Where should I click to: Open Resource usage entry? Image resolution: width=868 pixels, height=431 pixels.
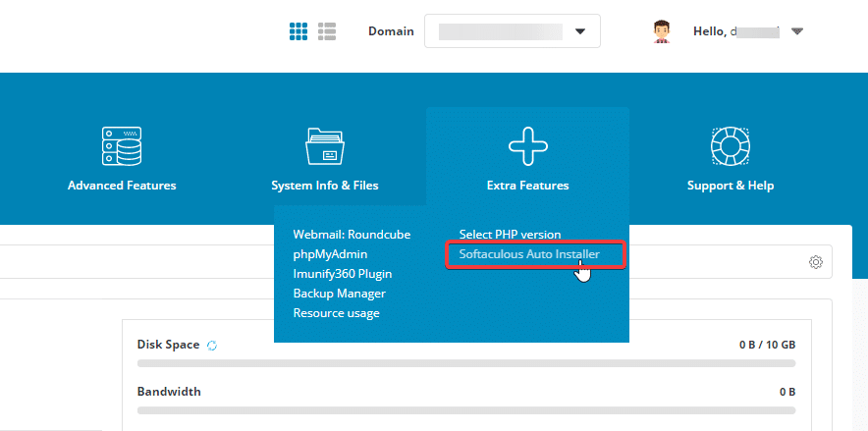(336, 313)
